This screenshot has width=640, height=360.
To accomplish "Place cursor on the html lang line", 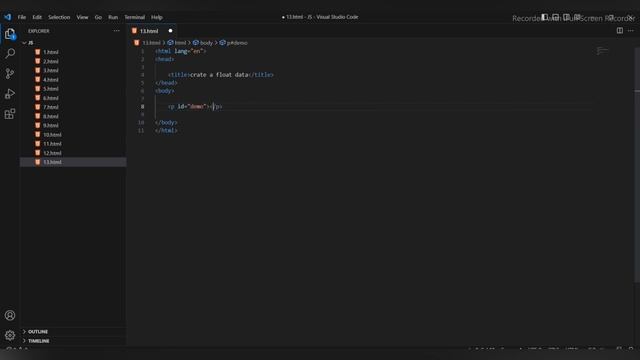I will (180, 51).
